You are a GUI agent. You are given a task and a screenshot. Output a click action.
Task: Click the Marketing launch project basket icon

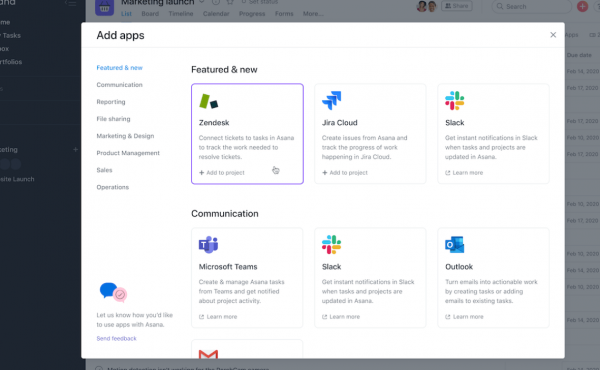coord(104,7)
